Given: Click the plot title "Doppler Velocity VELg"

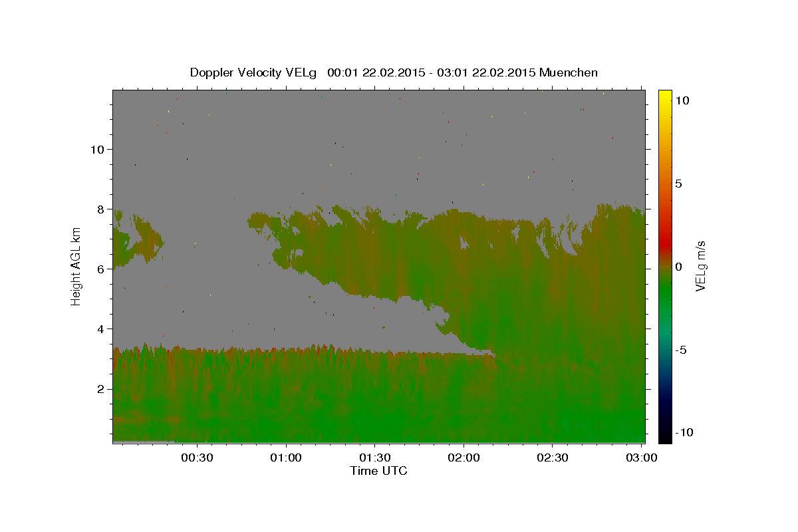Looking at the screenshot, I should 253,72.
